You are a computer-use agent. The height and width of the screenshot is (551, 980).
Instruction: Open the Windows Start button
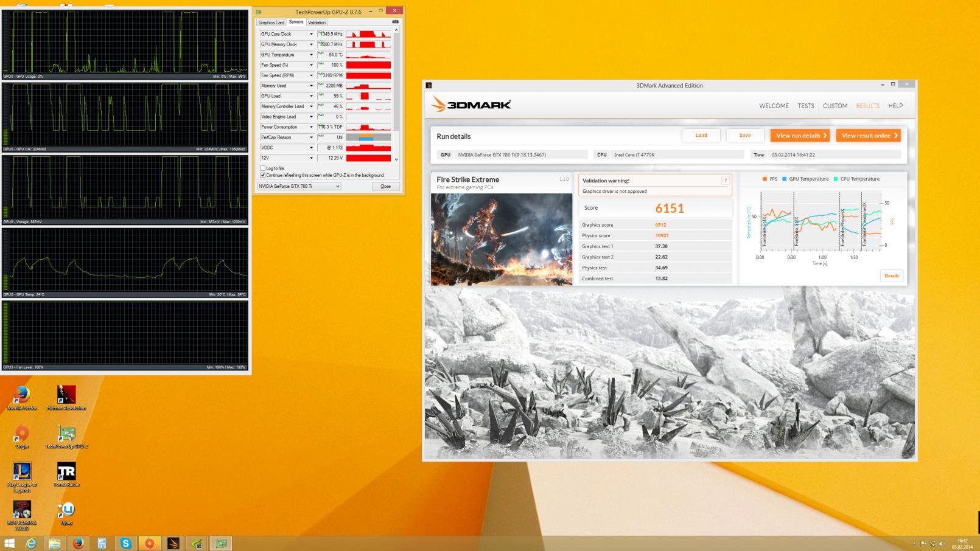(9, 543)
